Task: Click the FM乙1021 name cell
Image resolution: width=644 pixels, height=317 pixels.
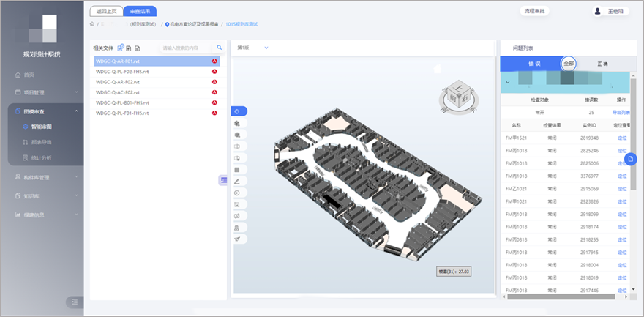Action: 516,189
